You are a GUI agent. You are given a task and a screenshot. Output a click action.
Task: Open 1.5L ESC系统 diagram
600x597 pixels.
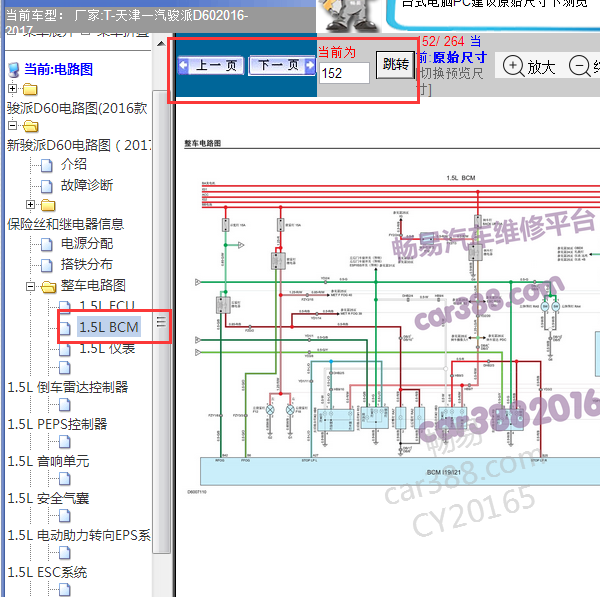[47, 573]
